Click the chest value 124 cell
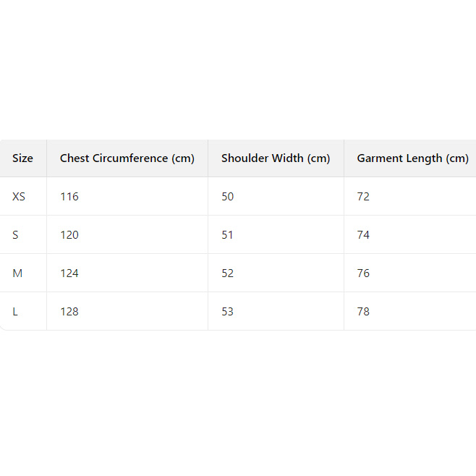This screenshot has width=476, height=476. pyautogui.click(x=69, y=273)
